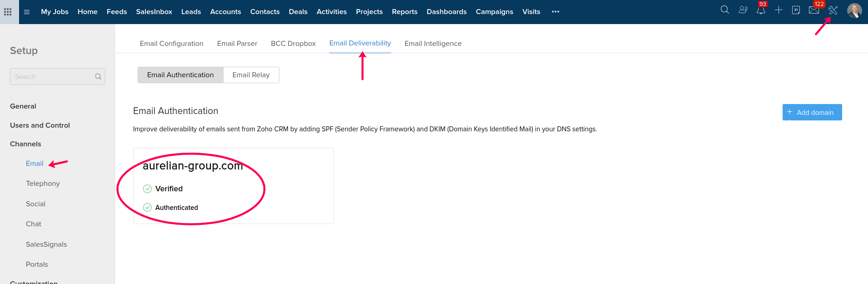868x284 pixels.
Task: Click the Authenticated status text
Action: click(x=177, y=208)
